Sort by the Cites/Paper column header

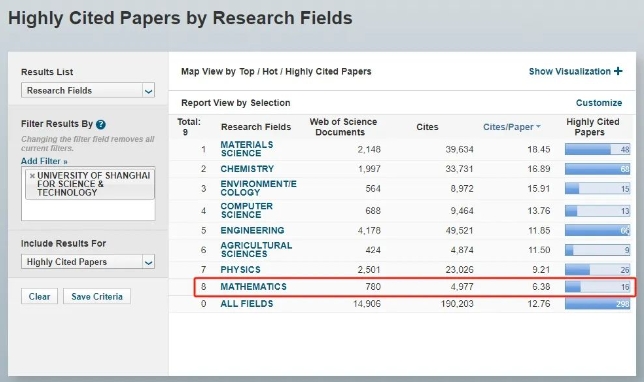(511, 127)
